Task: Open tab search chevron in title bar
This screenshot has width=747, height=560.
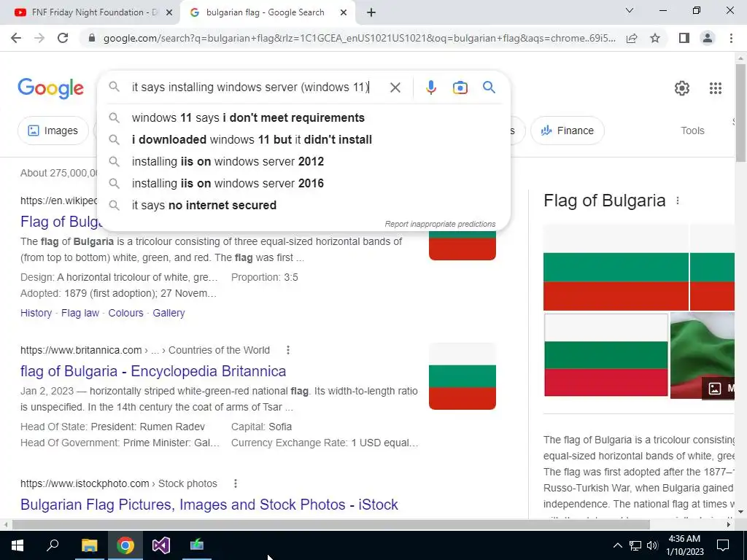Action: point(630,10)
